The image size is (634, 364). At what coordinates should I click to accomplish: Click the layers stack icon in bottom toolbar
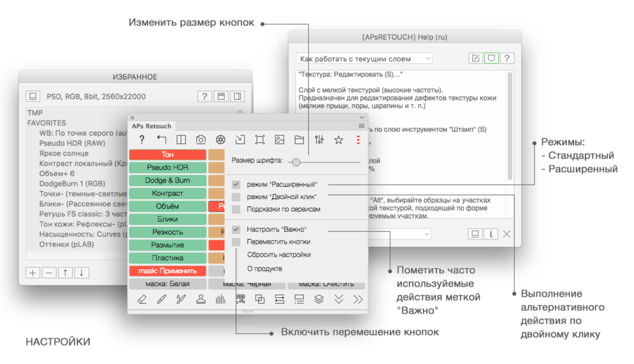coord(319,299)
